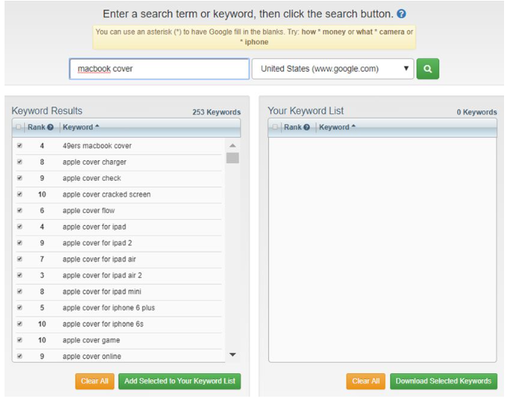Click the results list scrollbar thumb
Viewport: 532px width, 405px height.
[x=233, y=158]
